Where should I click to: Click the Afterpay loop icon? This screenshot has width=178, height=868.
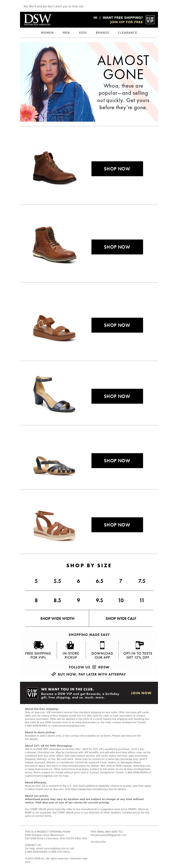click(x=54, y=674)
